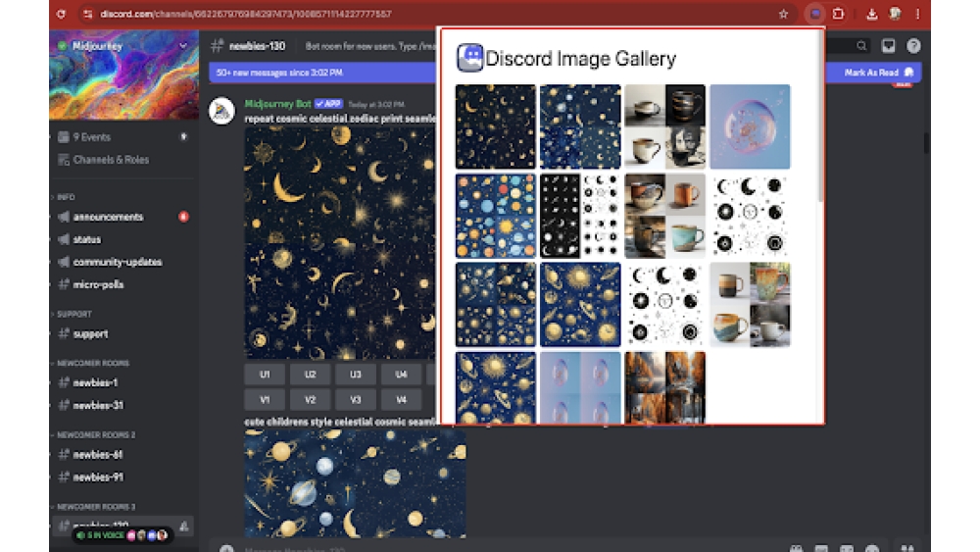Bookmark page with the star icon
The height and width of the screenshot is (552, 980).
click(783, 14)
